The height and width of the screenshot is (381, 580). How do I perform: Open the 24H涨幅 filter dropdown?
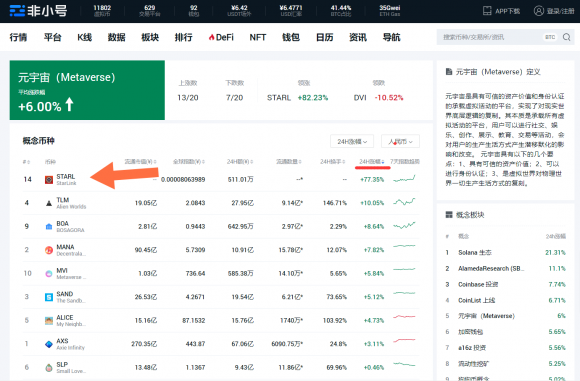pyautogui.click(x=352, y=141)
